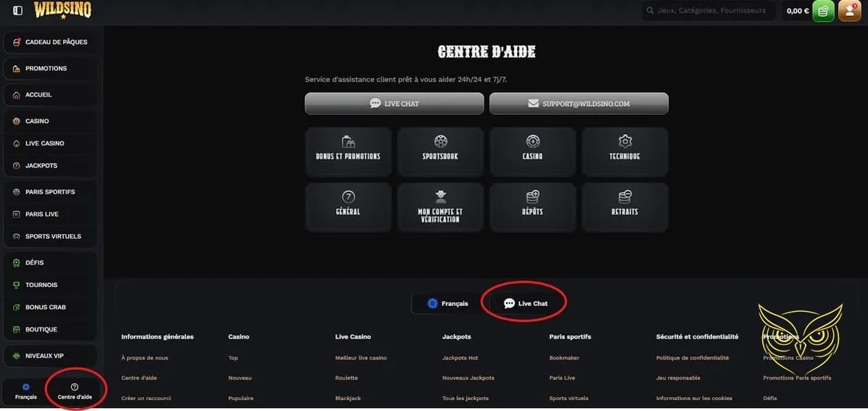Image resolution: width=868 pixels, height=411 pixels.
Task: Go to Cadeau de Pâques menu item
Action: pos(51,42)
